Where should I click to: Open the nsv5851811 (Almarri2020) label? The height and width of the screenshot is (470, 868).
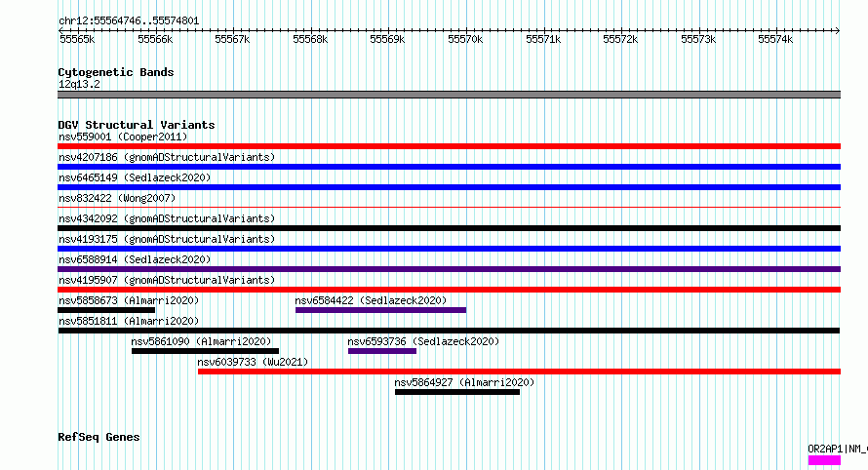pos(129,321)
